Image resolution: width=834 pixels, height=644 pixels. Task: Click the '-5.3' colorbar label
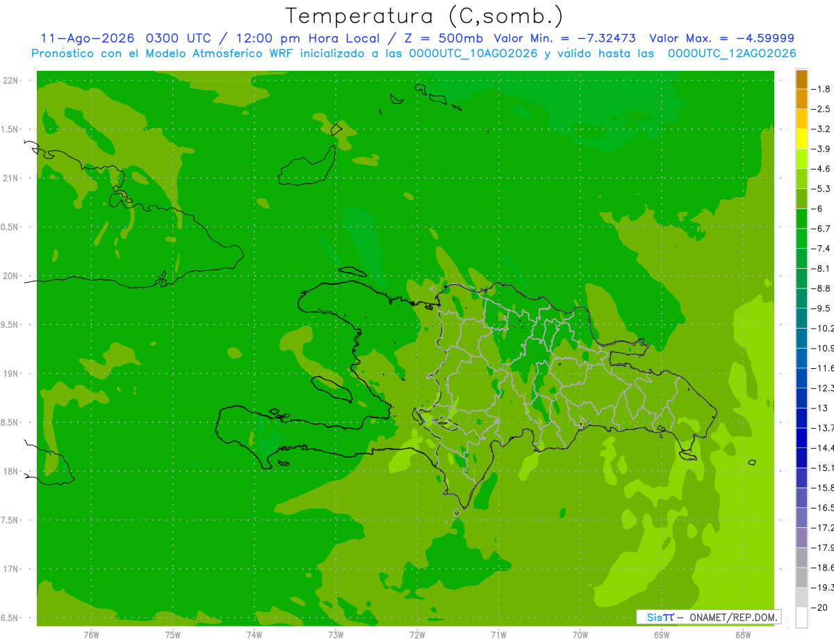coord(822,188)
